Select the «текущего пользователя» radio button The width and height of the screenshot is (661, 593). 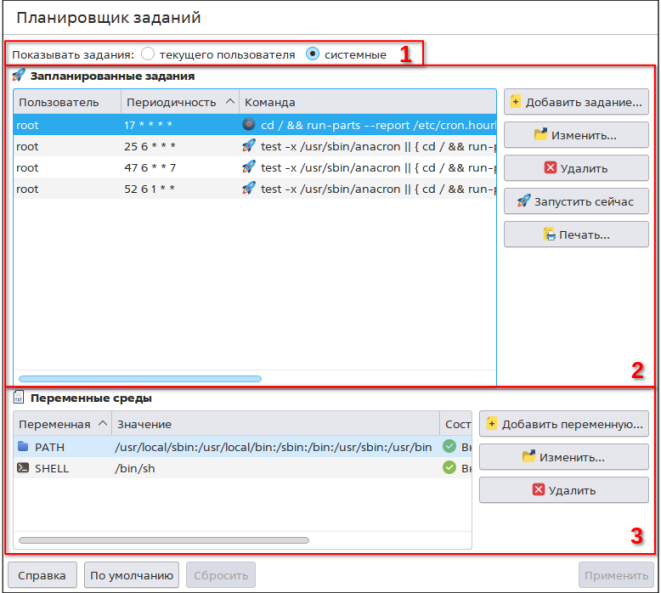click(x=149, y=54)
